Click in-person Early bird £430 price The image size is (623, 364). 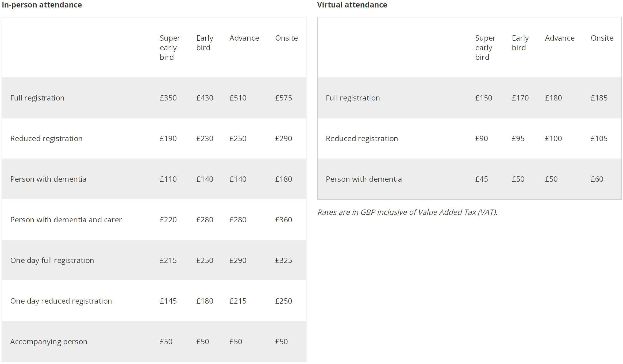click(x=205, y=98)
